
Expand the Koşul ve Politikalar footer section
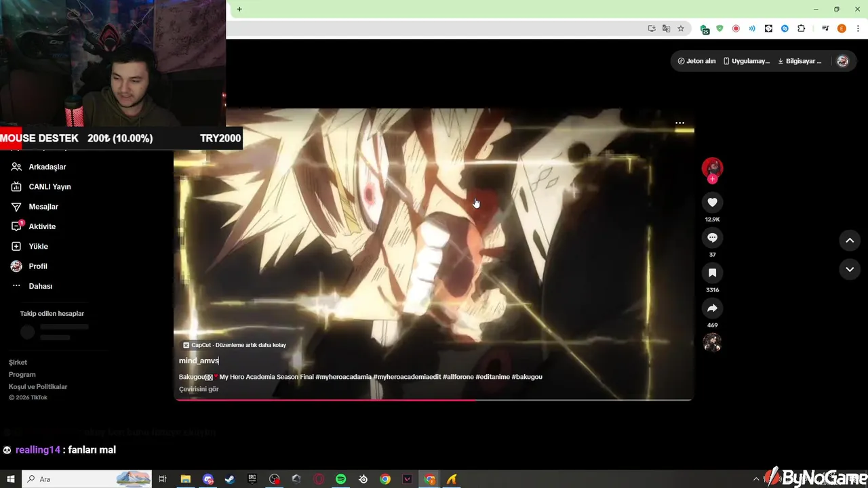38,387
